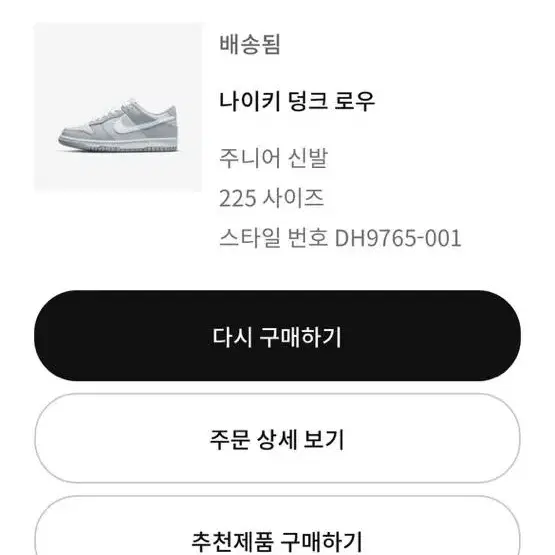Buy the Dunk Low again via black button

(x=277, y=336)
